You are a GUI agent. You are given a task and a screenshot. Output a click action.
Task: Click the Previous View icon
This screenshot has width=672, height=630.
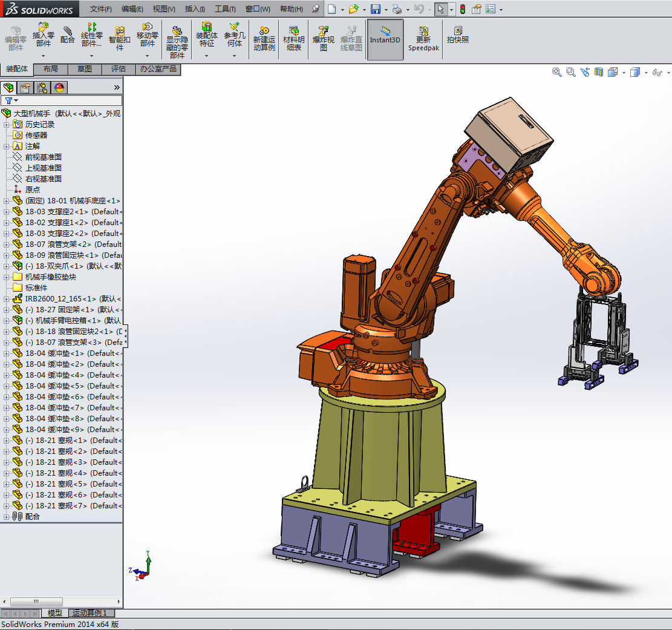(x=585, y=72)
